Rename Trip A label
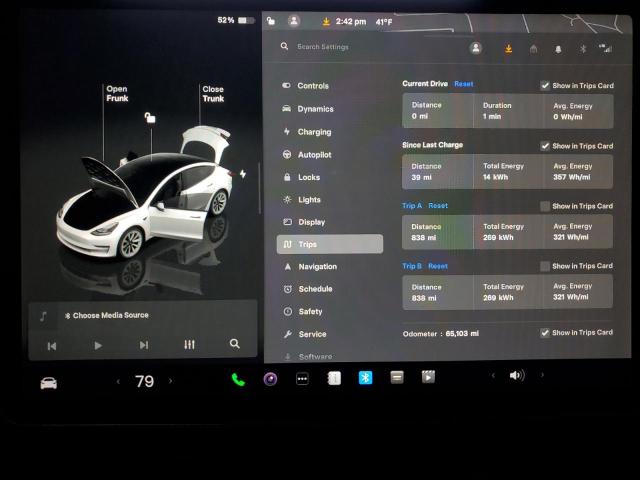Viewport: 640px width, 480px height. (x=412, y=206)
